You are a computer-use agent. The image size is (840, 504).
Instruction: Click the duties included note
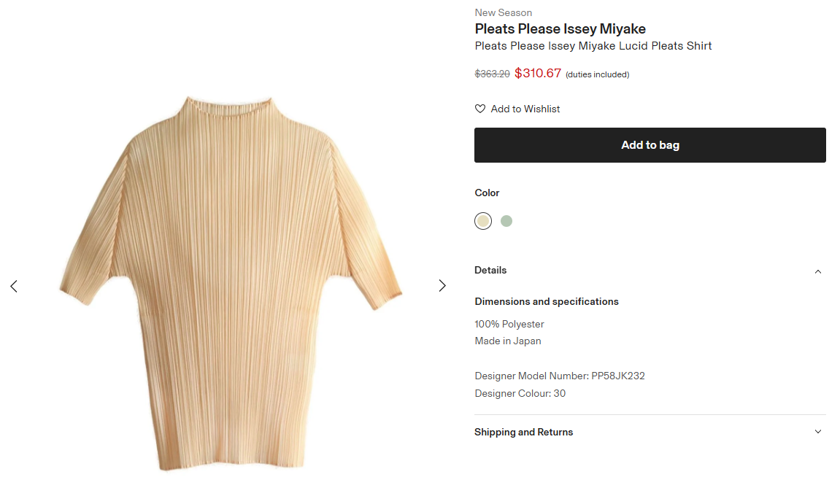pyautogui.click(x=597, y=74)
